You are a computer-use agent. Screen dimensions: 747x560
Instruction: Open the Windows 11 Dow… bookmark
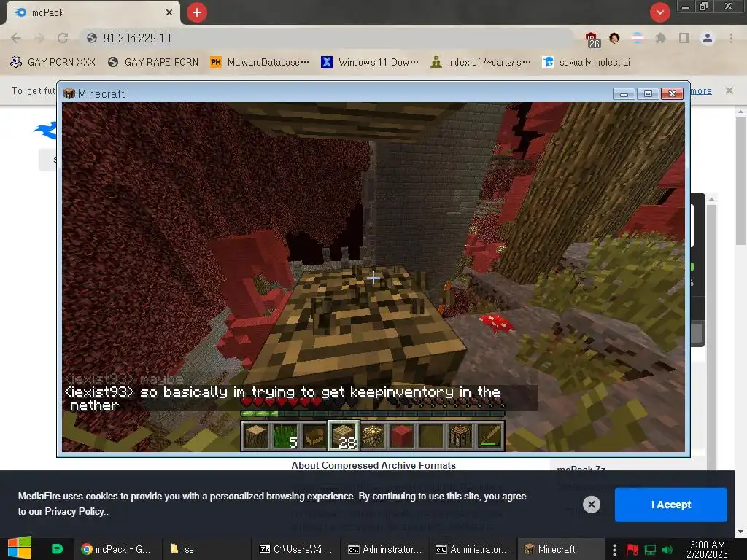[x=370, y=63]
